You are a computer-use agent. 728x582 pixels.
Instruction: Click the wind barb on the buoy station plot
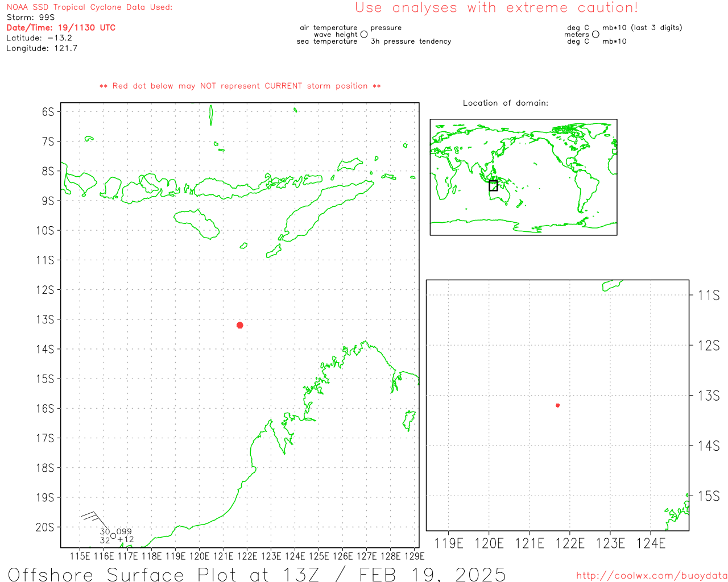(x=95, y=519)
